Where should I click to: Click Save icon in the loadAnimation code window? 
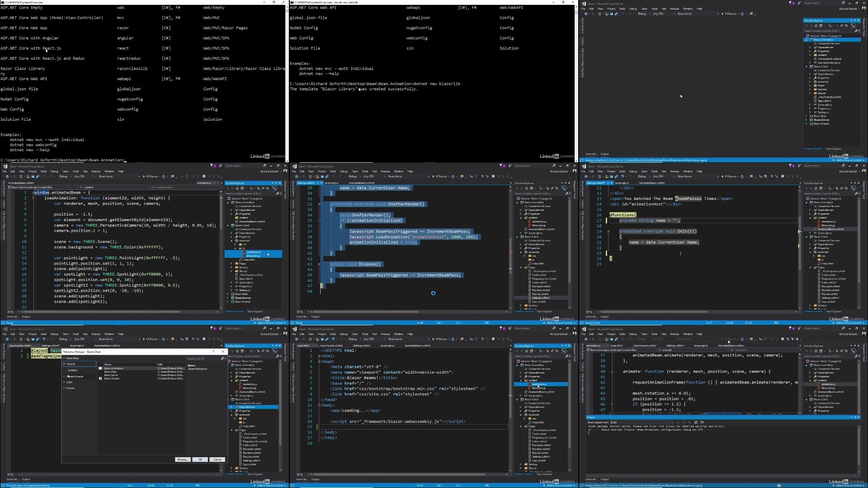pos(33,176)
